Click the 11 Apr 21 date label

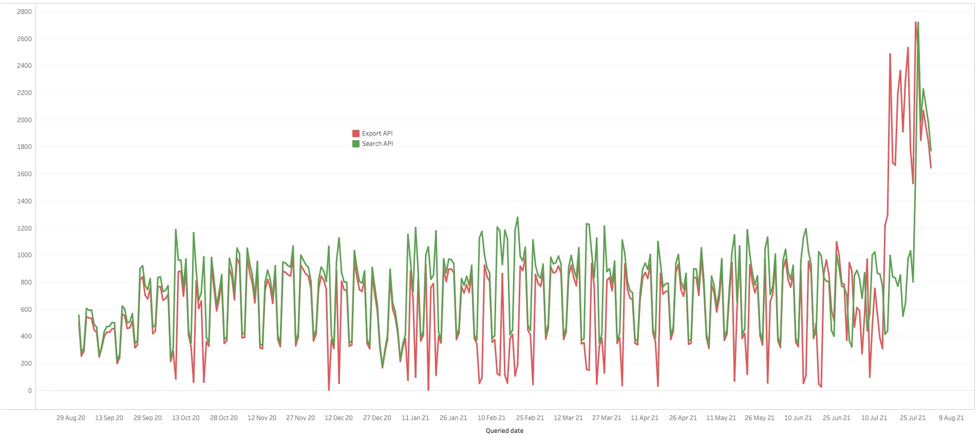(x=645, y=418)
